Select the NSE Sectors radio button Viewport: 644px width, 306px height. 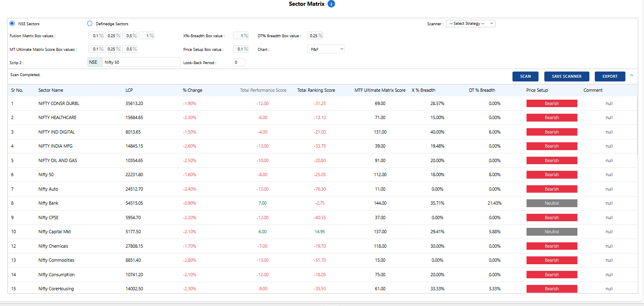[12, 24]
